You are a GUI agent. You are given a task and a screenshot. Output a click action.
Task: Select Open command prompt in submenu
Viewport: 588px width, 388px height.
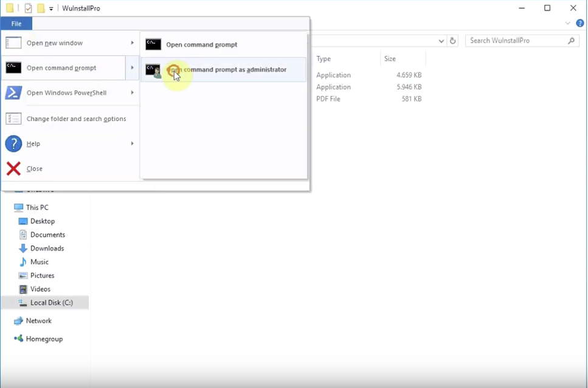tap(201, 44)
